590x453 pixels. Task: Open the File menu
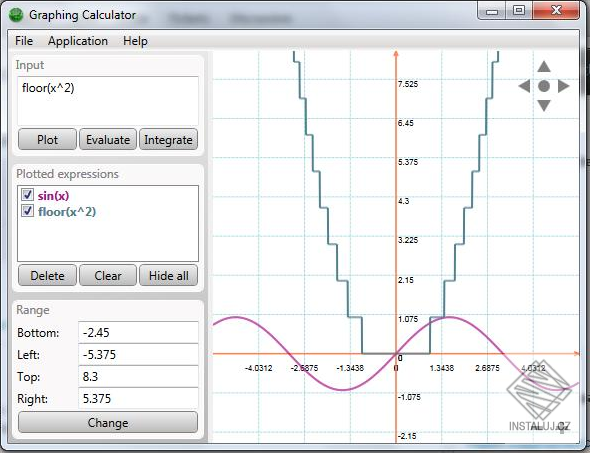tap(24, 41)
